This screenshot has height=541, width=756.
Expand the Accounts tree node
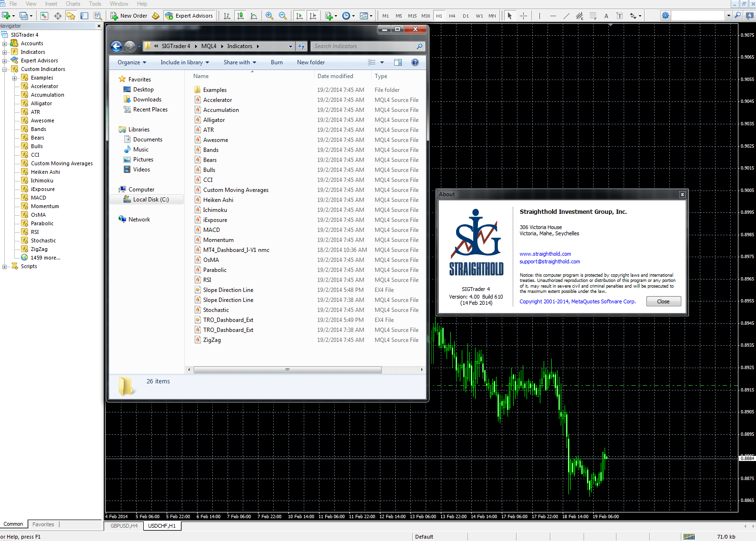[x=4, y=43]
